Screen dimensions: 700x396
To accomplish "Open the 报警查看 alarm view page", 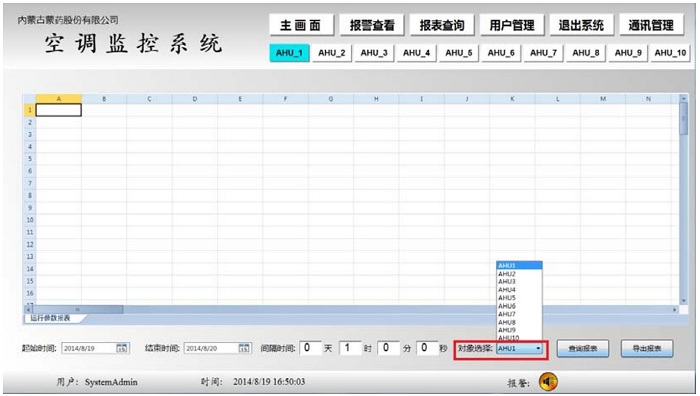I will (372, 25).
